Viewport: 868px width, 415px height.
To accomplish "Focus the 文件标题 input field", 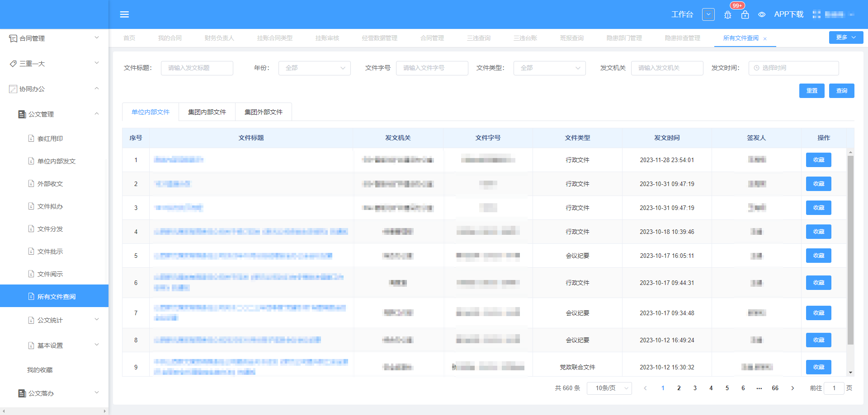I will coord(197,68).
